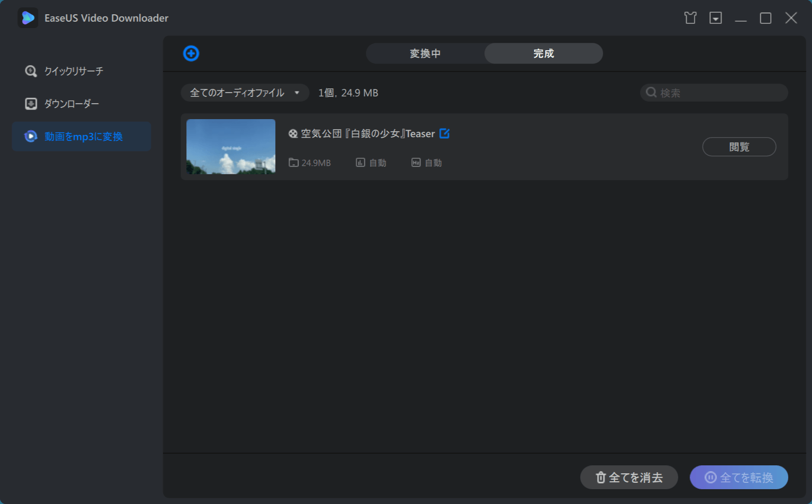
Task: Click the edit name icon beside Teaser title
Action: [445, 133]
